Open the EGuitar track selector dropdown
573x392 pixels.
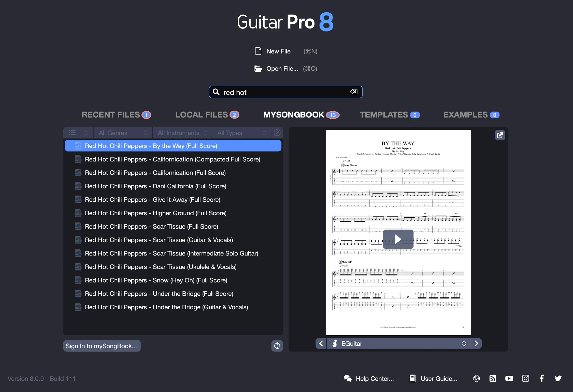[x=399, y=343]
